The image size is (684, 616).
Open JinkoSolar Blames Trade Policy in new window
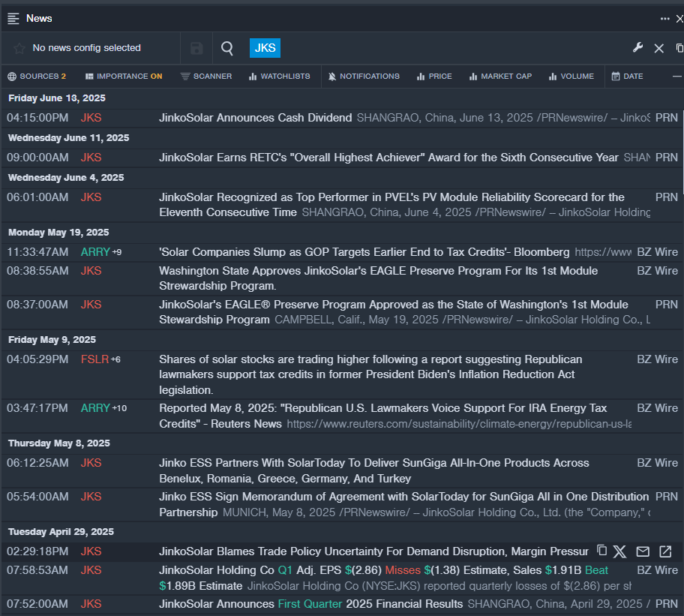coord(665,551)
